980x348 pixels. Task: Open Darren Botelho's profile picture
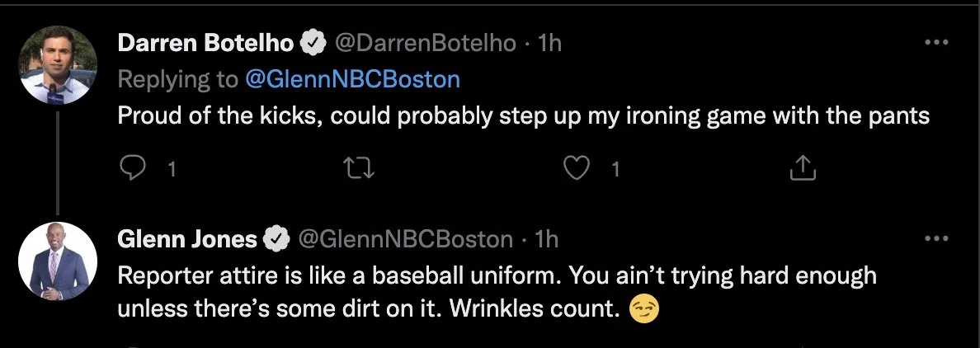click(x=58, y=65)
